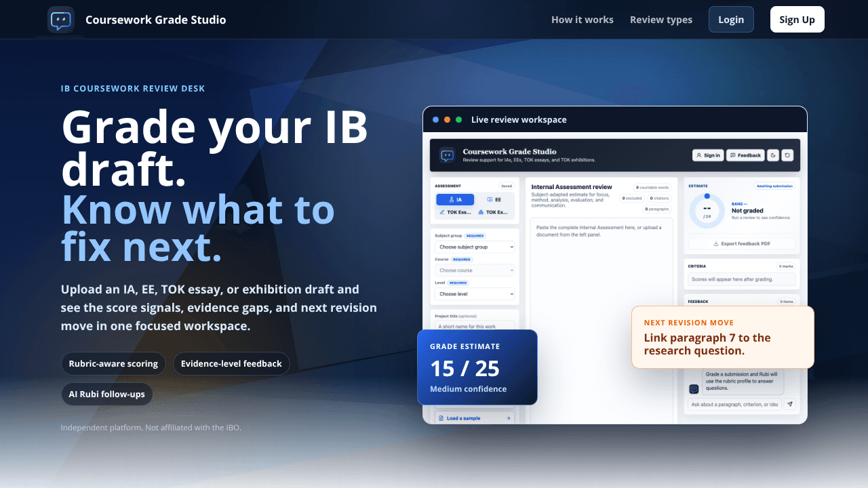Click the Rubi chatbot avatar icon
This screenshot has height=488, width=868.
point(694,389)
